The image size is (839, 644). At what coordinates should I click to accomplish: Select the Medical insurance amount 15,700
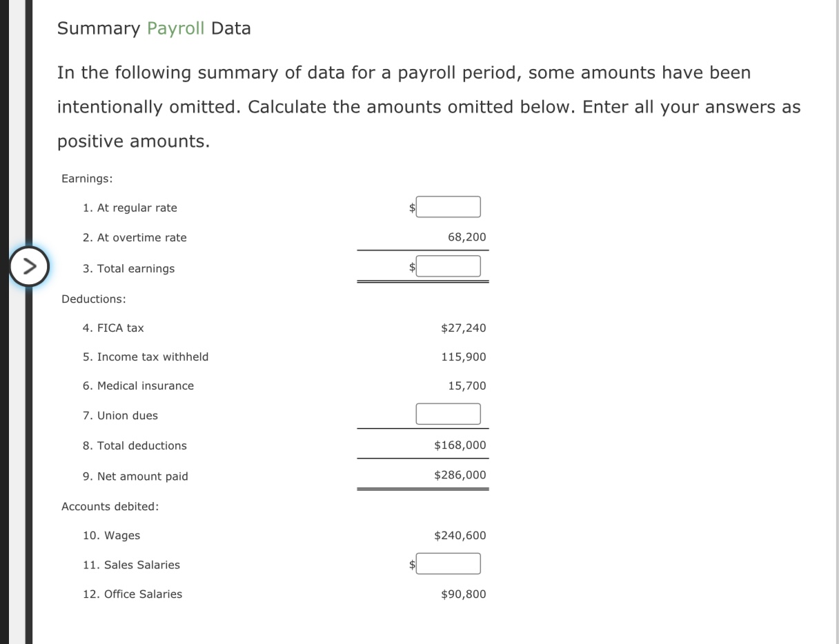click(468, 385)
